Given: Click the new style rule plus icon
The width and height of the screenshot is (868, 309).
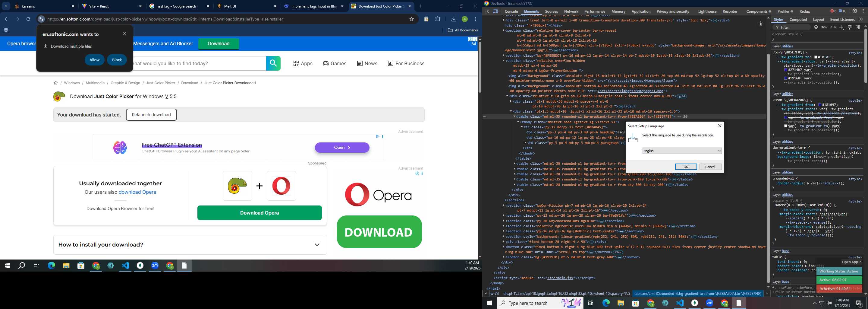Looking at the screenshot, I should (x=841, y=27).
